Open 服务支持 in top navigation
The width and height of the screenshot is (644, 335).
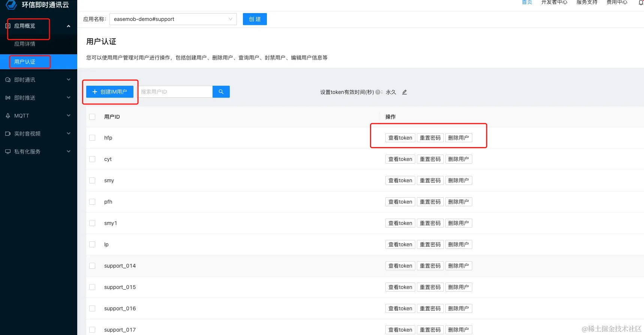coord(587,2)
